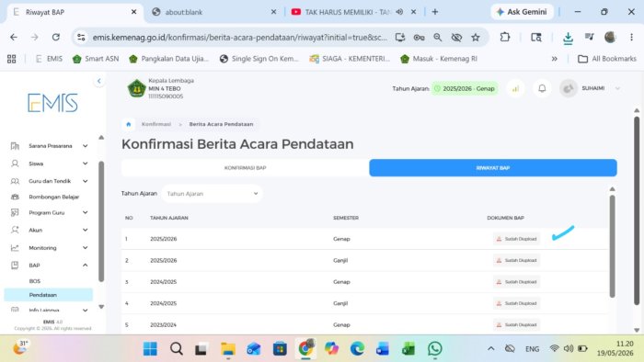644x362 pixels.
Task: Switch to the KONFIRMASI BAP tab
Action: (246, 167)
